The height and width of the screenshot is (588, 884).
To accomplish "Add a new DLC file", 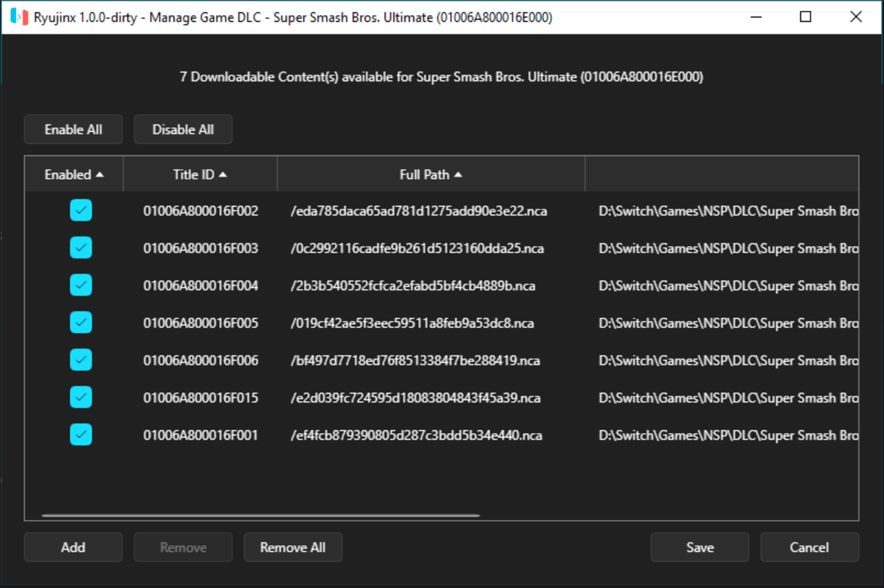I will coord(73,548).
